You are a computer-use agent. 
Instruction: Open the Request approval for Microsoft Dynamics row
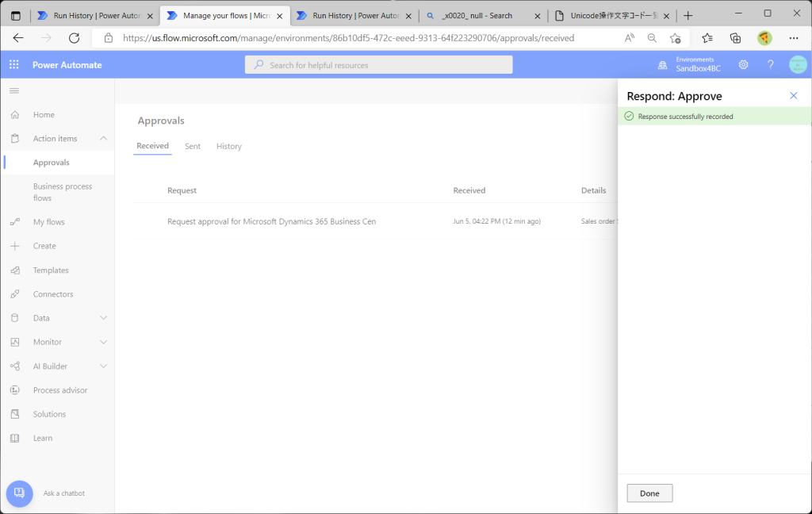coord(375,221)
